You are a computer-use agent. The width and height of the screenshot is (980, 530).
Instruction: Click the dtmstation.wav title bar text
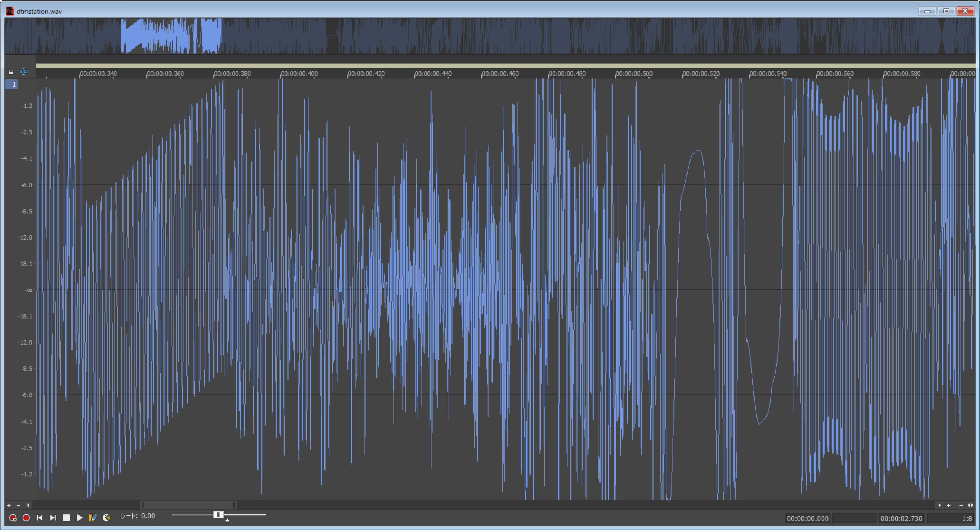pos(39,12)
